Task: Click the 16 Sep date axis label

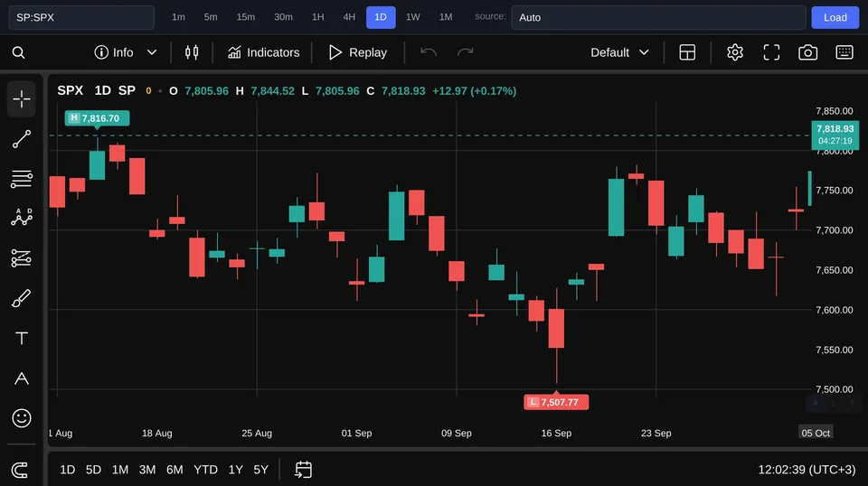Action: point(556,433)
